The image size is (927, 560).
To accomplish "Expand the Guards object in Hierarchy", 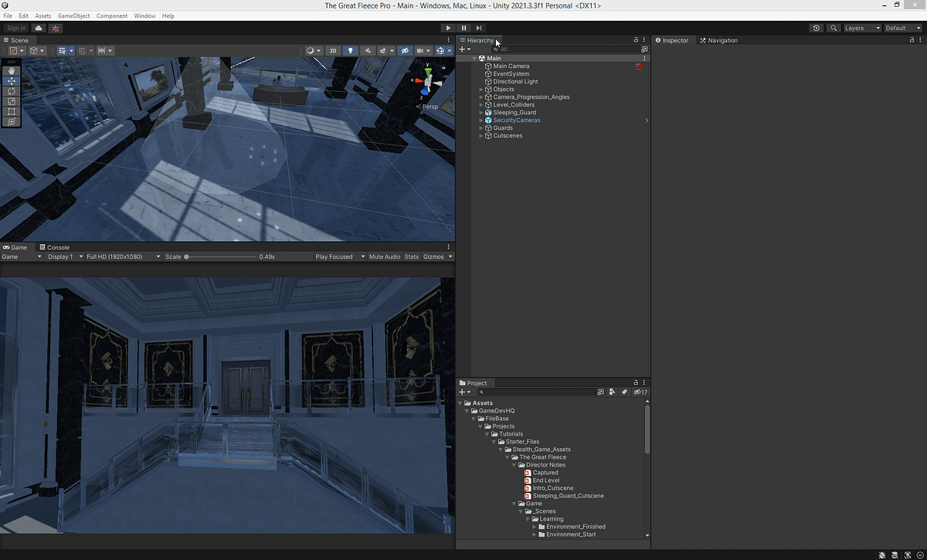I will (480, 127).
